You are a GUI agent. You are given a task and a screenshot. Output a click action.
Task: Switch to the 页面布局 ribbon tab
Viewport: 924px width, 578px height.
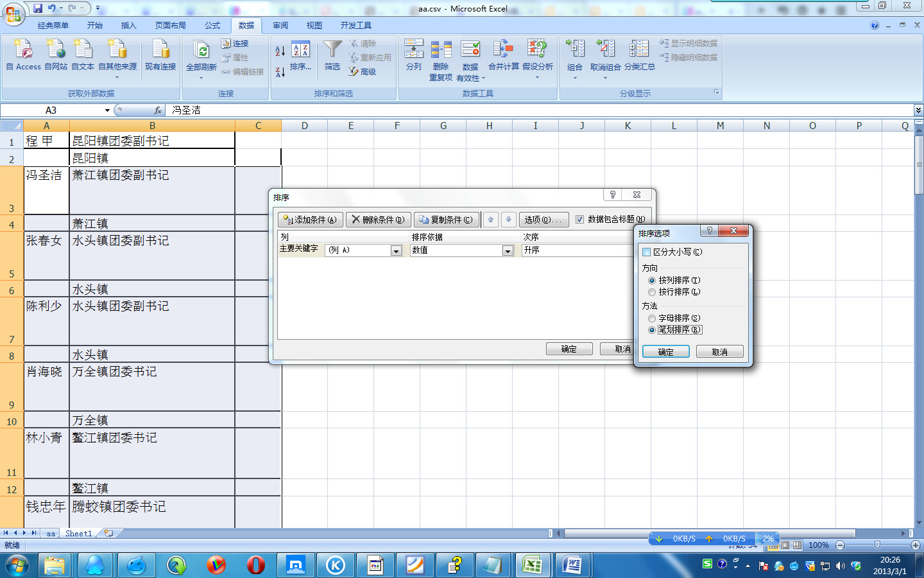pos(170,26)
